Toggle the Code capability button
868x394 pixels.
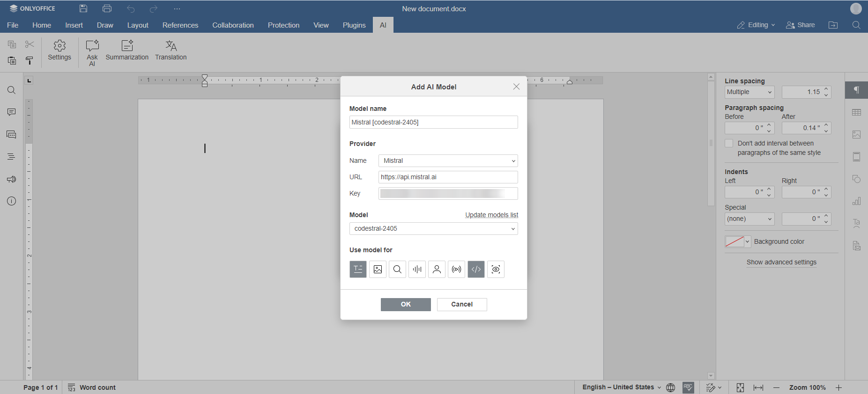[x=476, y=270]
